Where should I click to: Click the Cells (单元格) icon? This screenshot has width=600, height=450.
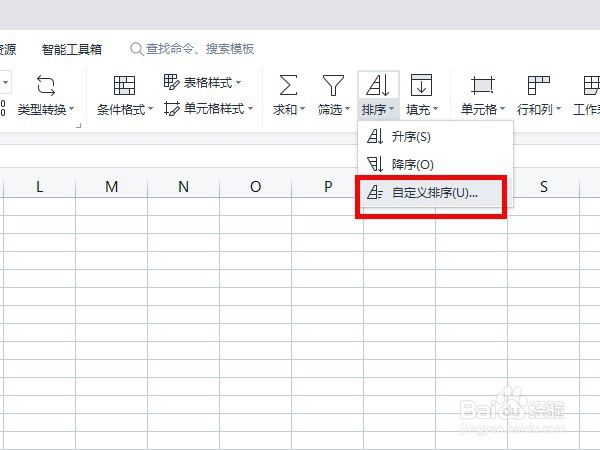pos(483,85)
